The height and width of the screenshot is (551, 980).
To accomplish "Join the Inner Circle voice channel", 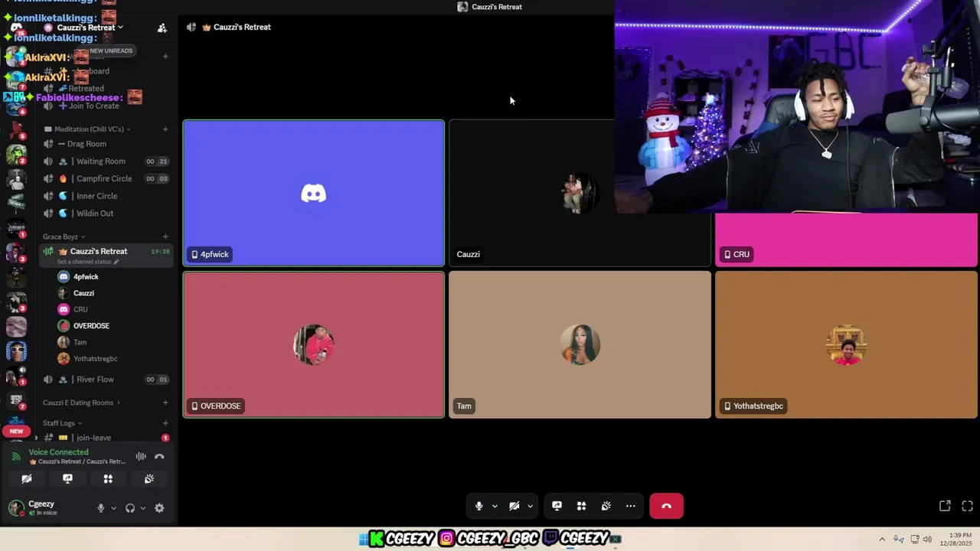I will [106, 196].
